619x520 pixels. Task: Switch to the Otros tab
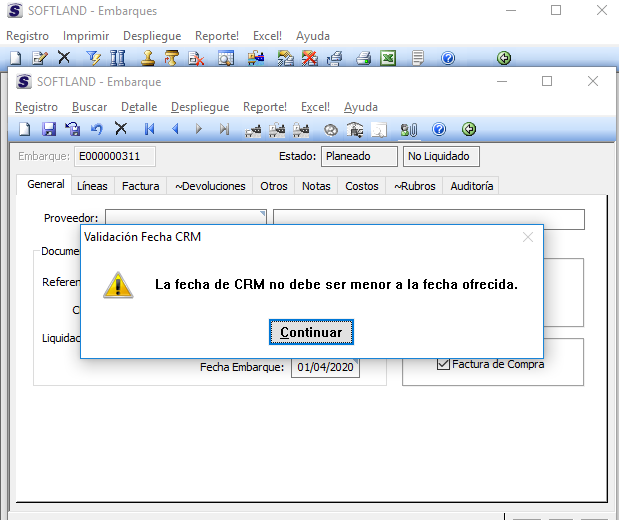274,186
